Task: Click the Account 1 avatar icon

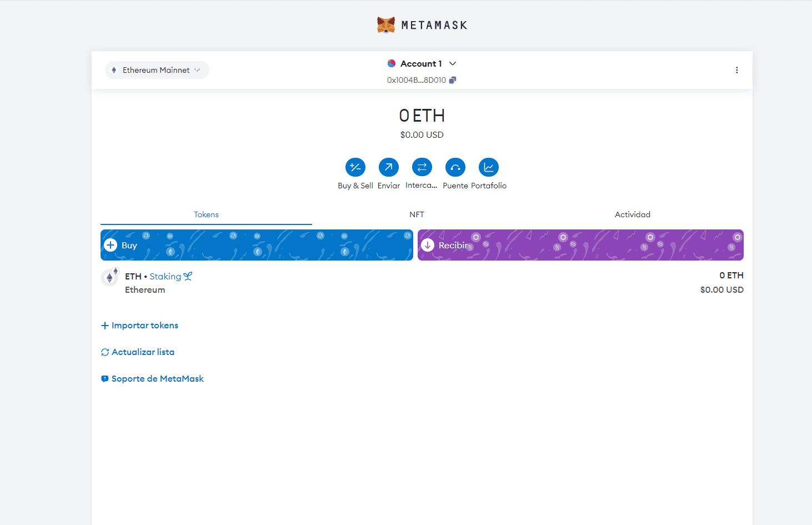Action: pos(392,63)
